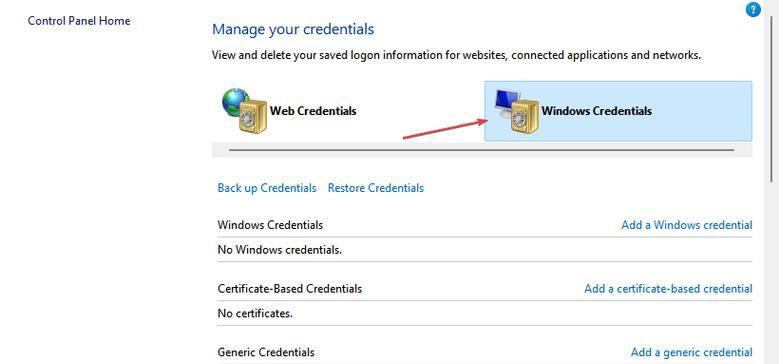The height and width of the screenshot is (364, 779).
Task: Click the Web Credentials globe and safe icon
Action: [x=244, y=111]
